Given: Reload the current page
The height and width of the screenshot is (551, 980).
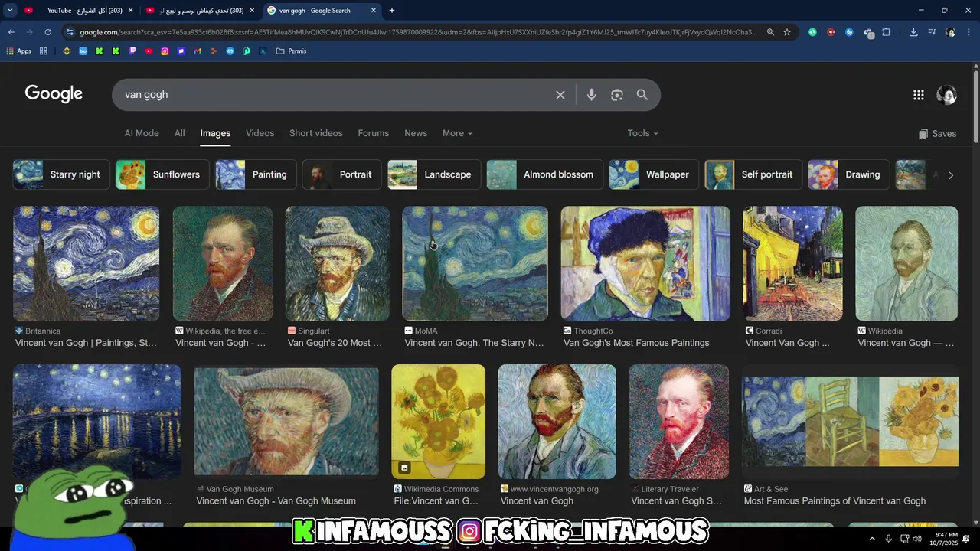Looking at the screenshot, I should point(47,32).
